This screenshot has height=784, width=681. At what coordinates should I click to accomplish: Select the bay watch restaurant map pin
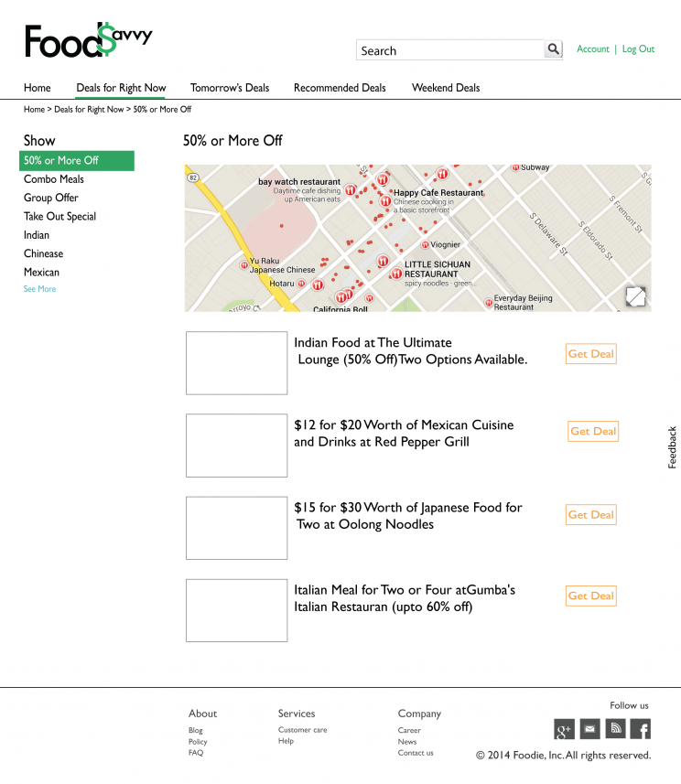[x=351, y=190]
